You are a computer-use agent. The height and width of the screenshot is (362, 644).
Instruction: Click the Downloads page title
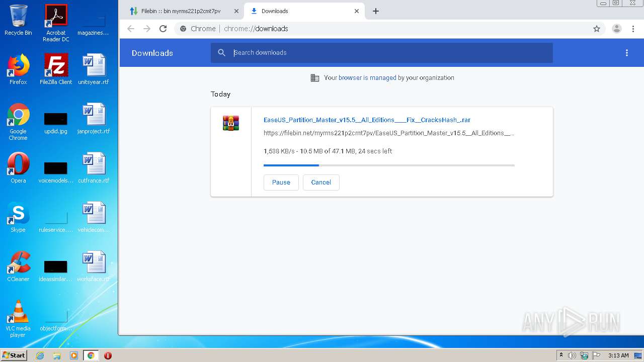tap(152, 53)
